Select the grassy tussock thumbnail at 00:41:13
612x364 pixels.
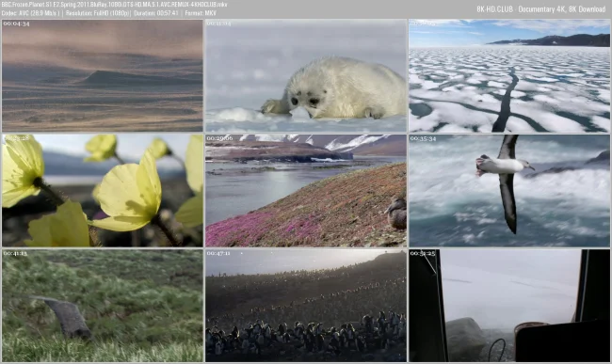point(103,306)
